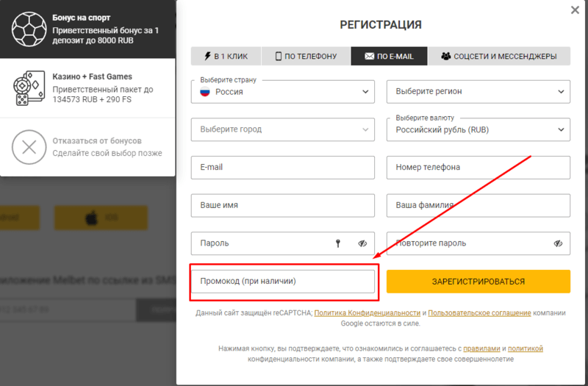This screenshot has height=386, width=588.
Task: Switch to the В 1 клик tab
Action: coord(226,57)
